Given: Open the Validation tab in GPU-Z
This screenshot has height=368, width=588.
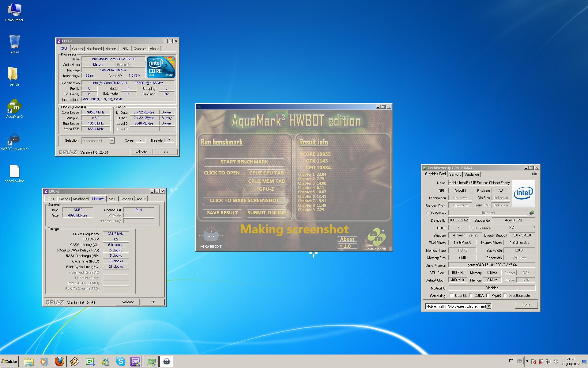Looking at the screenshot, I should point(471,174).
